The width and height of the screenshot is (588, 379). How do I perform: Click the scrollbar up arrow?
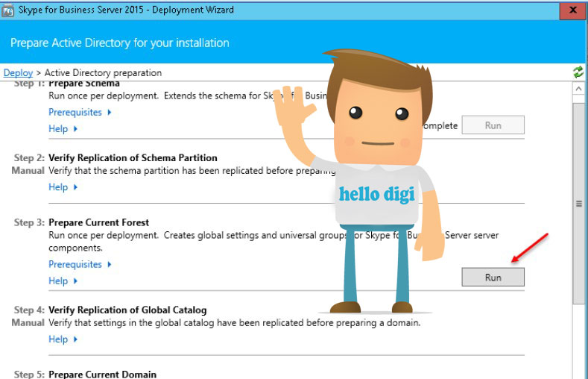pos(578,89)
